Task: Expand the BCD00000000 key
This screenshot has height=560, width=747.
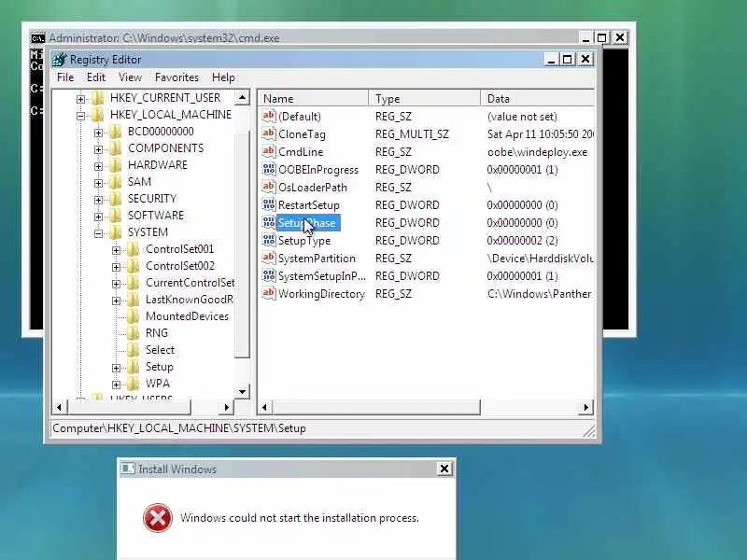Action: [98, 133]
